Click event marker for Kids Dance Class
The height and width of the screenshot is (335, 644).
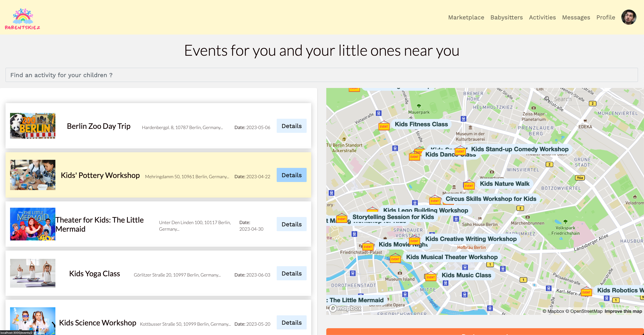tap(414, 156)
